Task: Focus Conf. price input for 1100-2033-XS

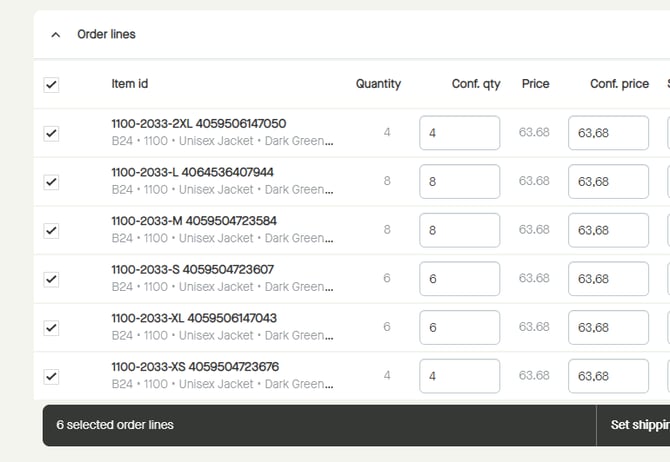Action: coord(608,376)
